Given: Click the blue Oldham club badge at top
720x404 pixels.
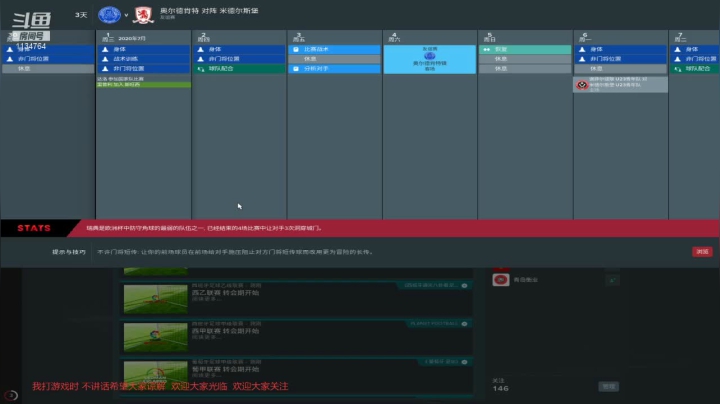Looking at the screenshot, I should (109, 15).
